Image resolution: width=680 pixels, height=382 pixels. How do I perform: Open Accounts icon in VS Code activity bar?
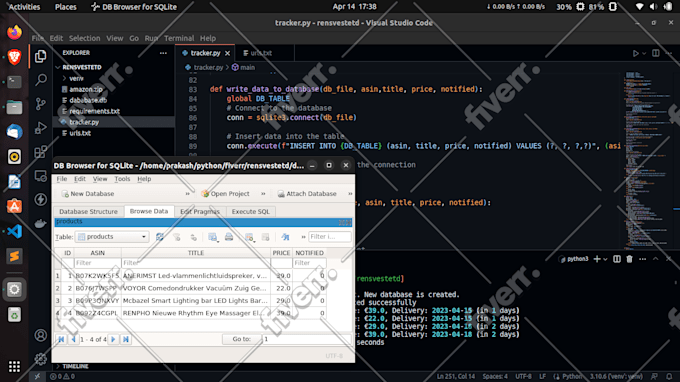click(41, 335)
